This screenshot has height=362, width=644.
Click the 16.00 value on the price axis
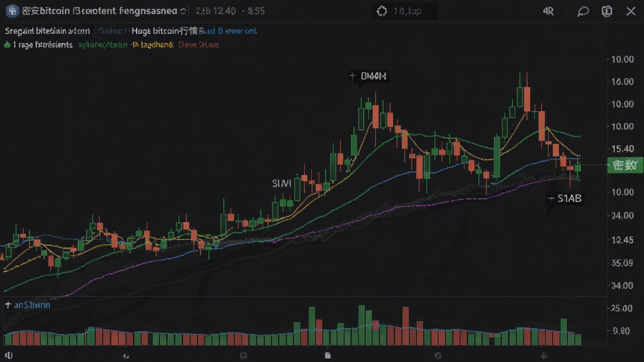point(622,82)
